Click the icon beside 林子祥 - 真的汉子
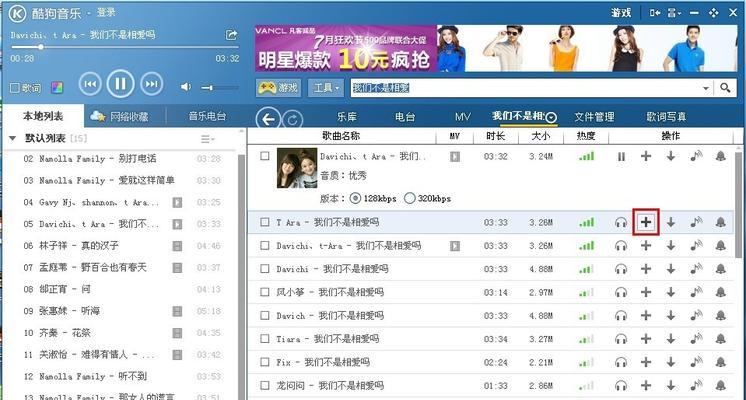The image size is (746, 400). 177,246
